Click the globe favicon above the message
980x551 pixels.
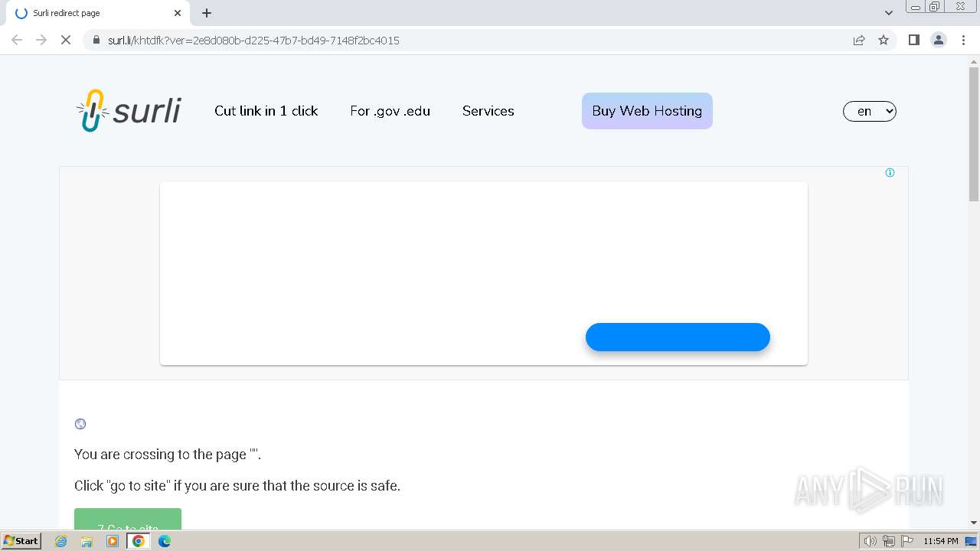[x=80, y=424]
